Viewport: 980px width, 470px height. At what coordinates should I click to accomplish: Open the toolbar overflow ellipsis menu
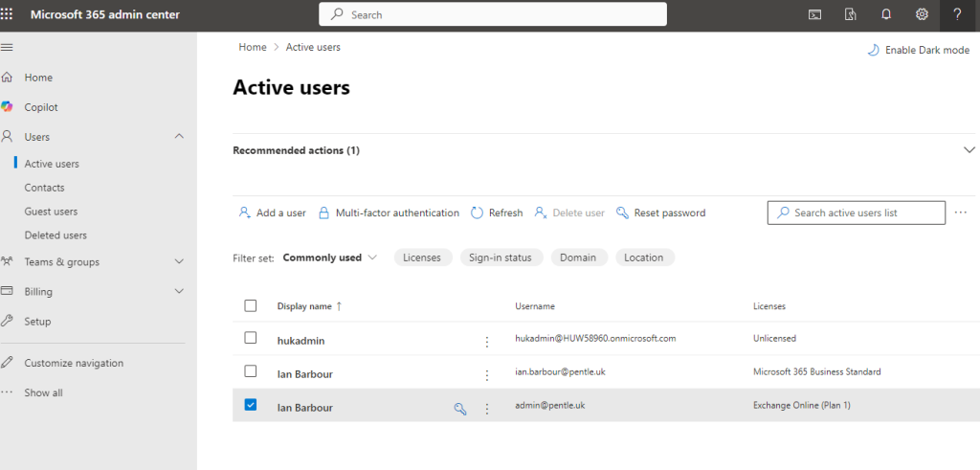[961, 213]
